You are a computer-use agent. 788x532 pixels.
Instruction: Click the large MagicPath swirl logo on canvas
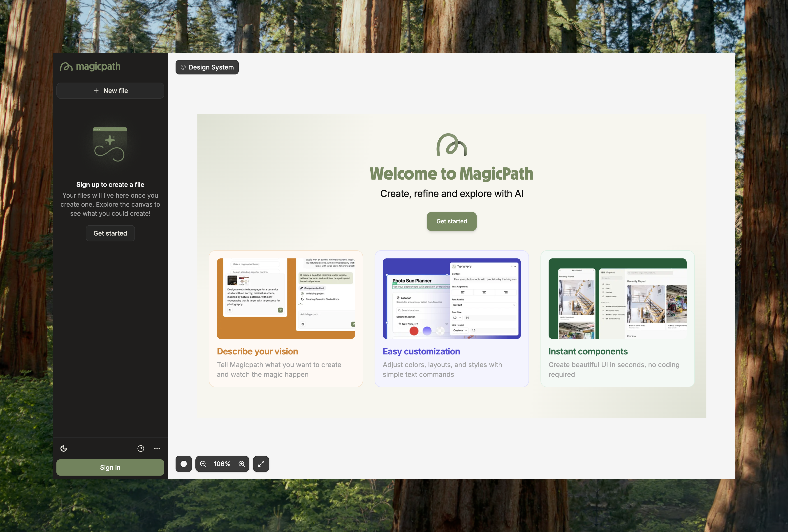[x=451, y=145]
